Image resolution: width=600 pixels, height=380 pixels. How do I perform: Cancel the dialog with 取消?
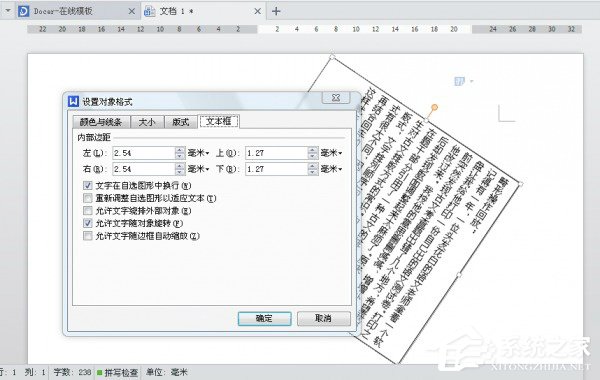coord(324,318)
